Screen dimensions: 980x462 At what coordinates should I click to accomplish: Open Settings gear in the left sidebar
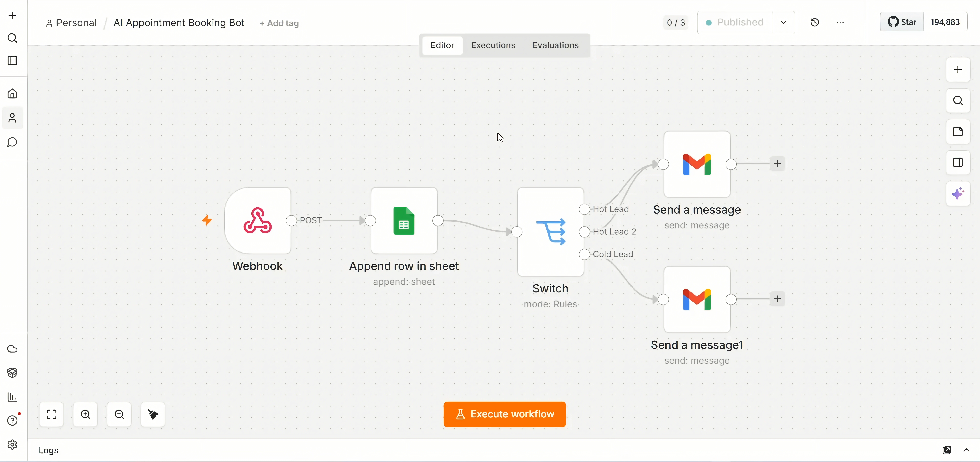point(12,444)
